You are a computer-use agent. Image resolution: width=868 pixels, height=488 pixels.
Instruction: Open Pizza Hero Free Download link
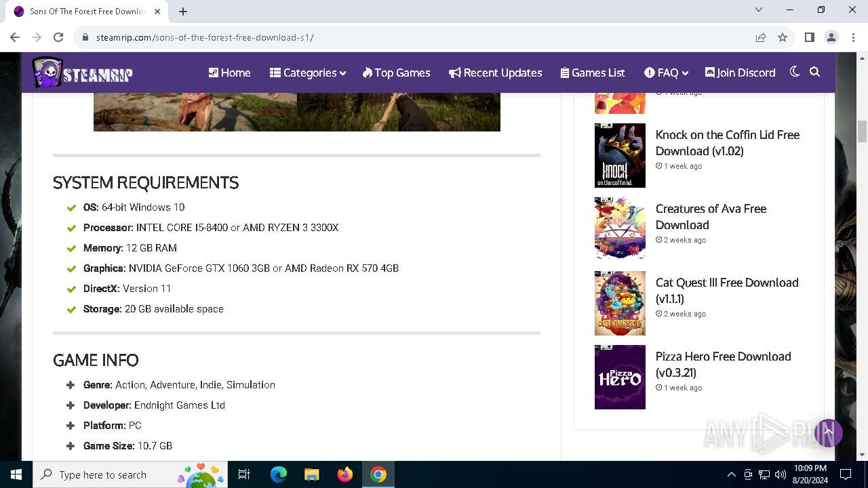723,364
